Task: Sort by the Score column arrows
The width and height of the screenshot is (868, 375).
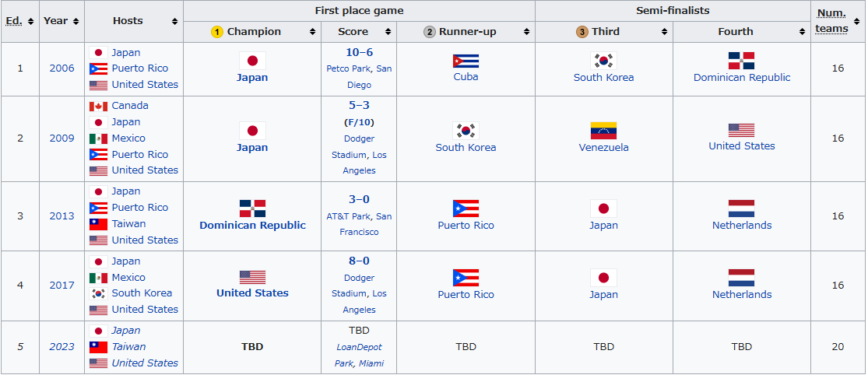Action: pyautogui.click(x=388, y=32)
